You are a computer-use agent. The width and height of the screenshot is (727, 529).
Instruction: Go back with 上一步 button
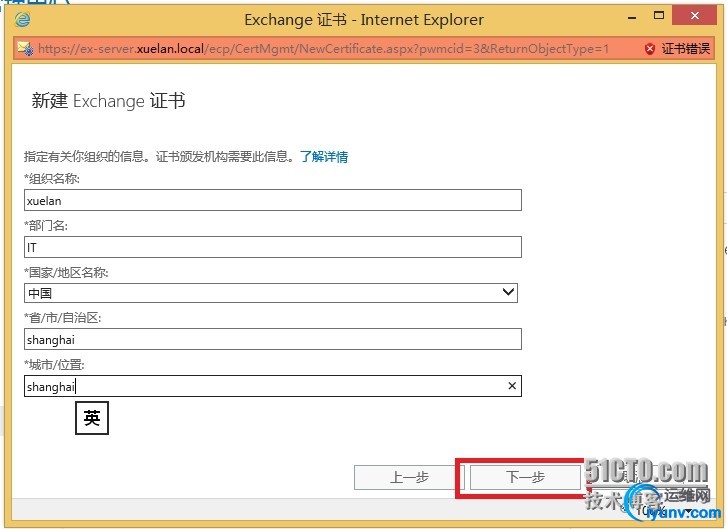coord(409,477)
